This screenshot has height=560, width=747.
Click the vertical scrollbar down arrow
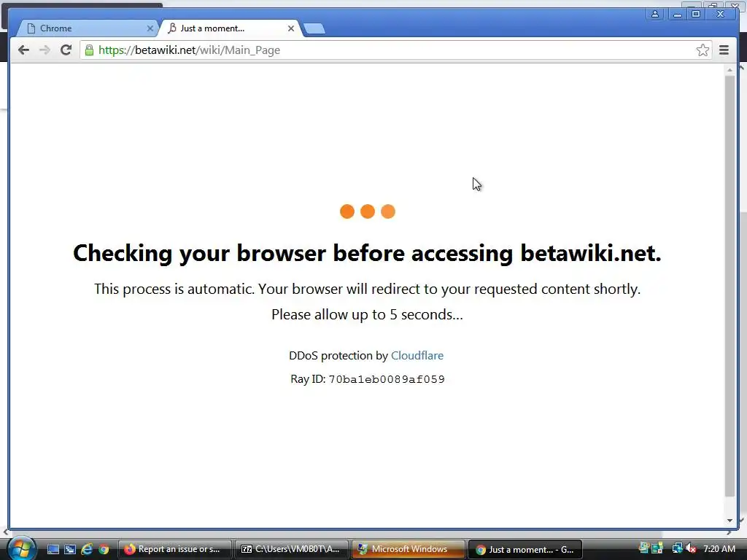point(729,521)
